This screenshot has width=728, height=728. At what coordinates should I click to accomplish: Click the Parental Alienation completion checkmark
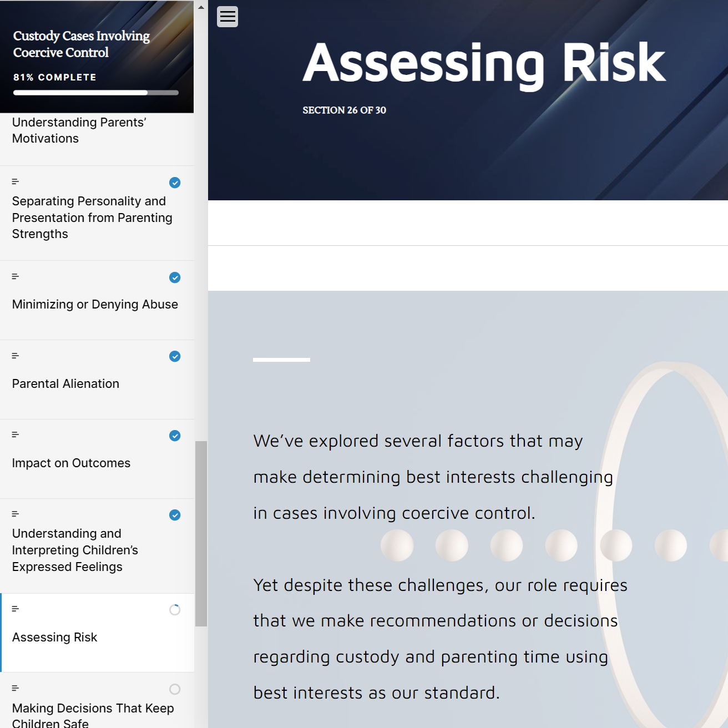click(175, 356)
